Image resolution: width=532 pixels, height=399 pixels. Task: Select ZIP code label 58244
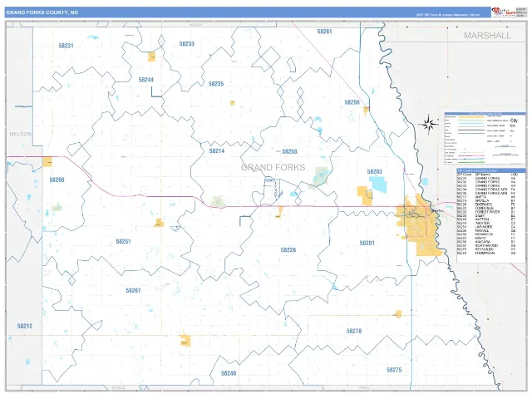click(x=146, y=80)
